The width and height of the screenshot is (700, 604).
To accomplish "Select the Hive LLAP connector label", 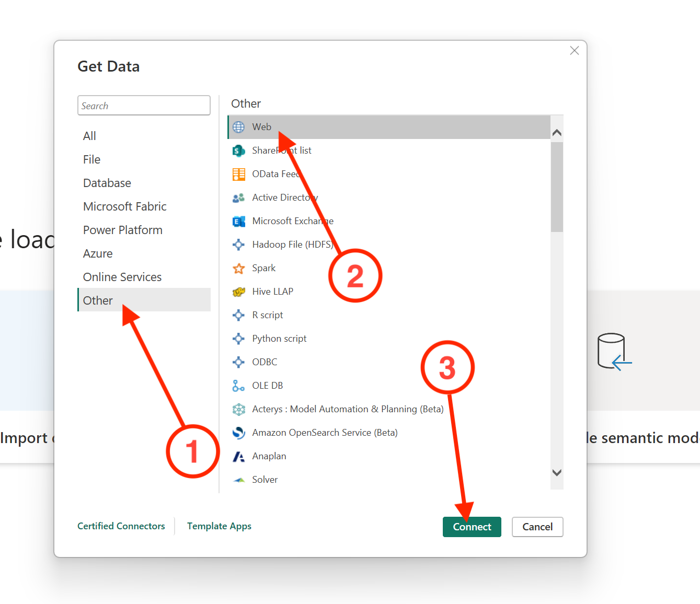I will click(272, 292).
